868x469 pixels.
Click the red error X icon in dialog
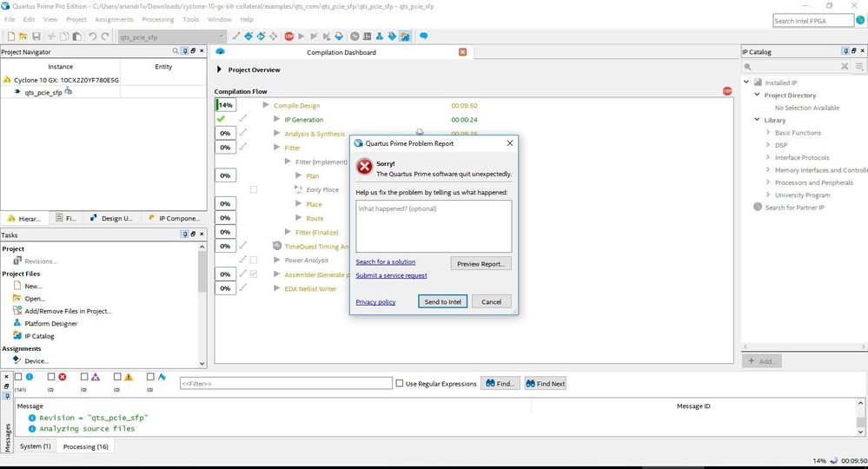click(x=364, y=167)
